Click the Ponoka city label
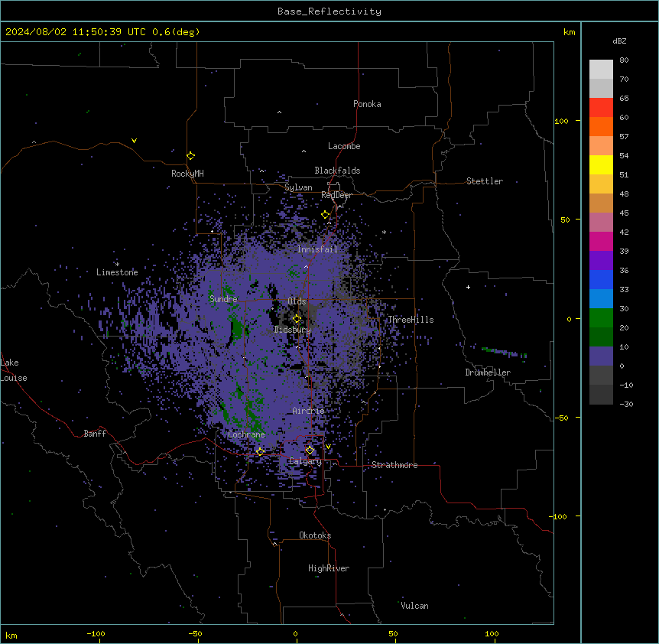This screenshot has height=644, width=659. coord(367,104)
